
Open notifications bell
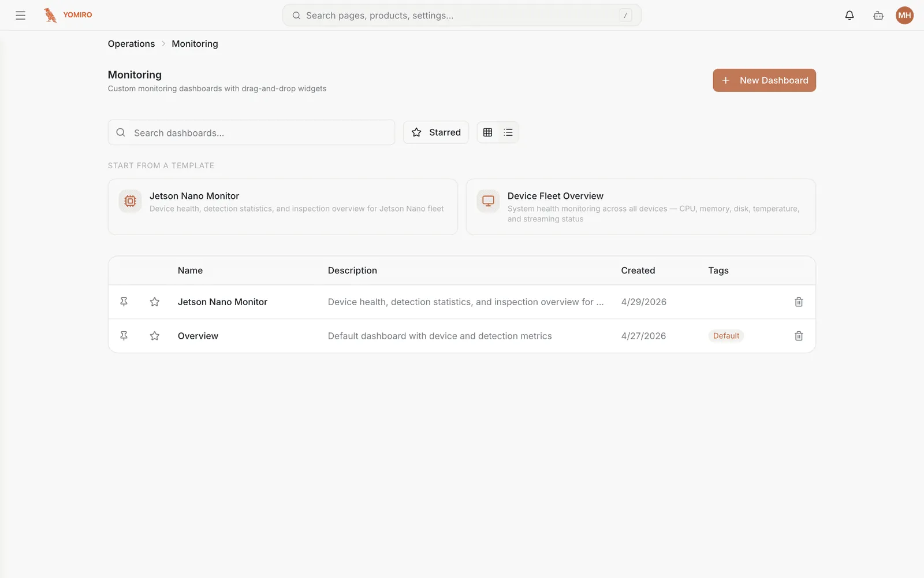[850, 16]
